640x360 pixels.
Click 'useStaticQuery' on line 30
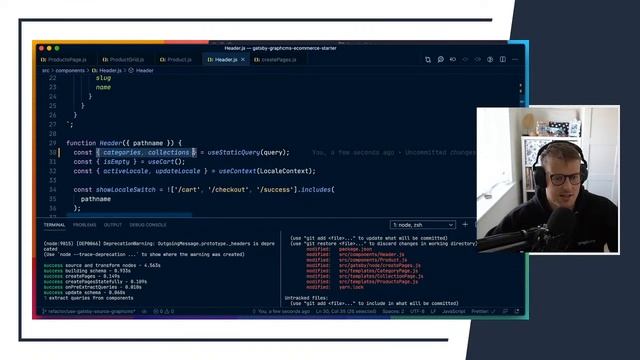pyautogui.click(x=233, y=153)
